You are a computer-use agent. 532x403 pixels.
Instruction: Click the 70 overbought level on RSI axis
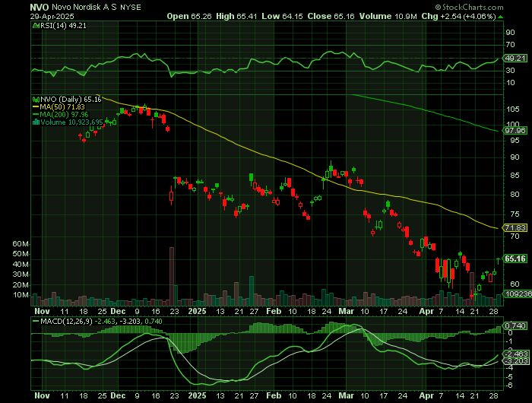510,45
